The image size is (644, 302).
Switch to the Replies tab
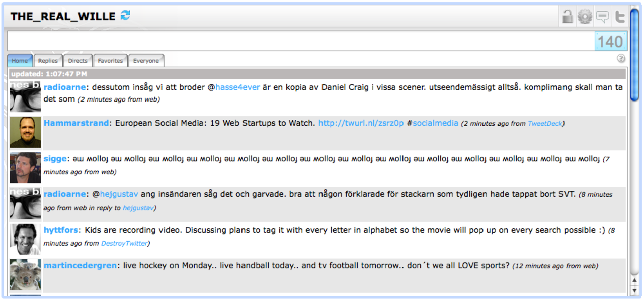[48, 61]
